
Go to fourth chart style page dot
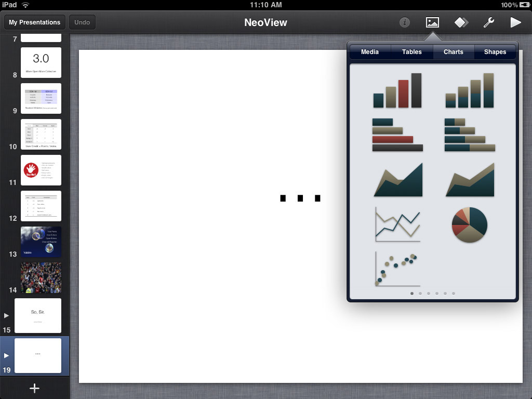click(x=437, y=294)
